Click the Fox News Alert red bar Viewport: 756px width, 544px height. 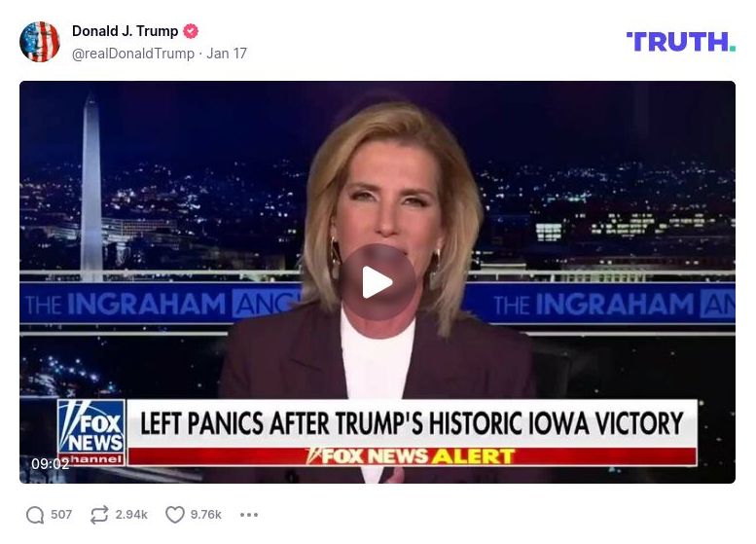pyautogui.click(x=412, y=456)
